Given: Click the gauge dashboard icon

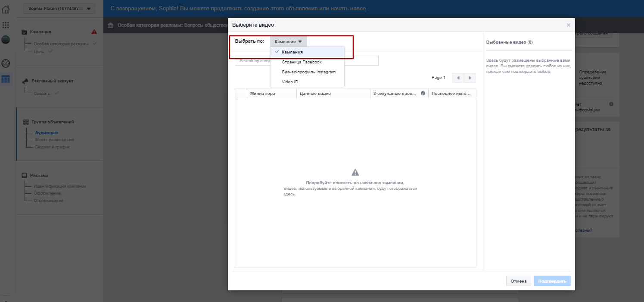Looking at the screenshot, I should tap(6, 63).
